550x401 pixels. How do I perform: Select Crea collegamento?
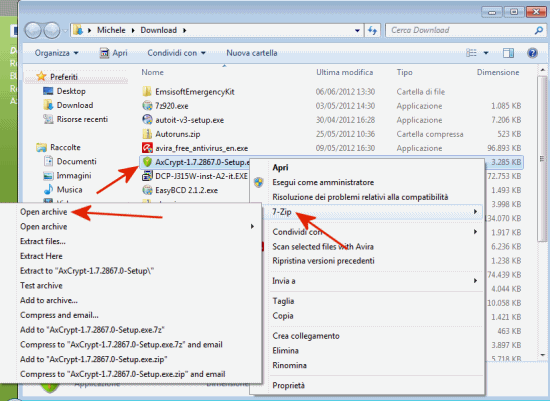click(x=306, y=336)
